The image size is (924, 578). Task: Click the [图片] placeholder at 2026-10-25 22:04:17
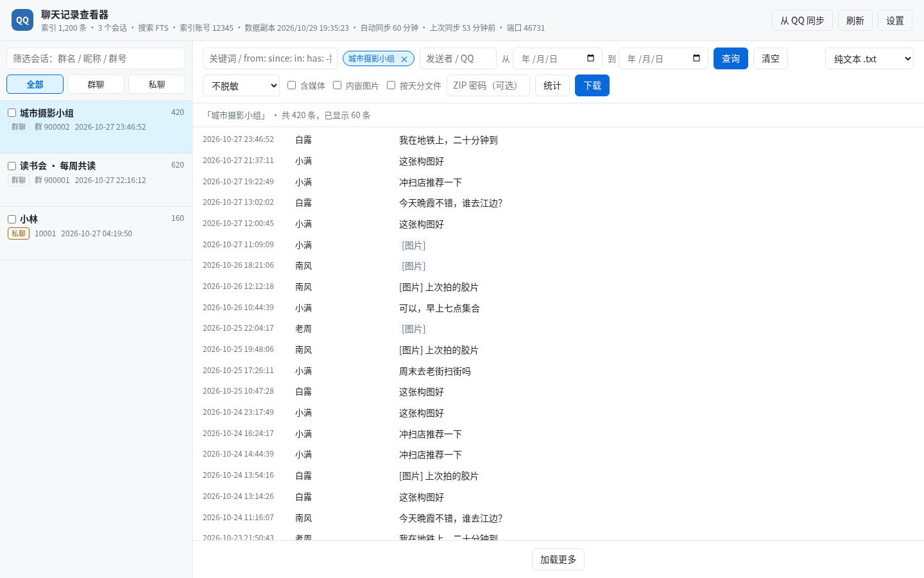click(413, 329)
